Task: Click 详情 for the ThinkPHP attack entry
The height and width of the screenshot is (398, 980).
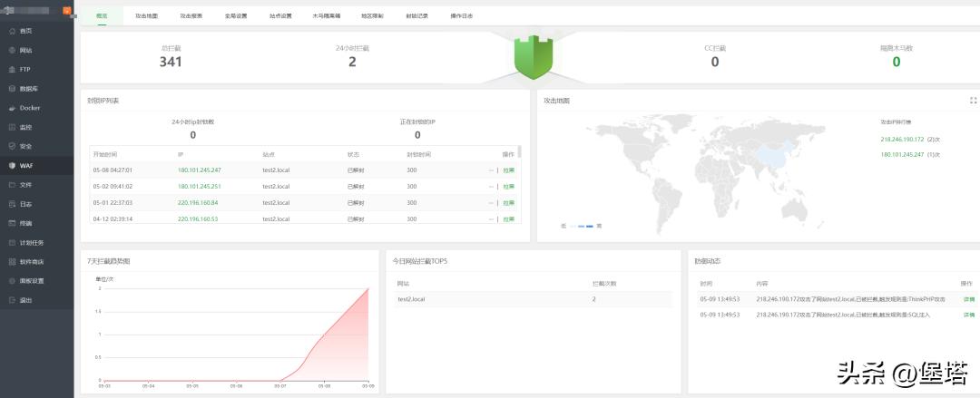Action: (968, 298)
